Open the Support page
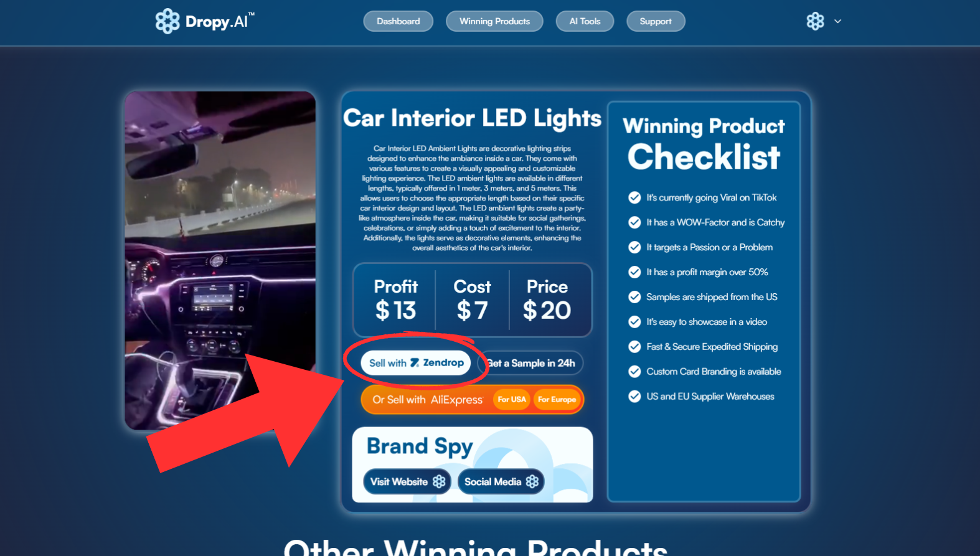 656,21
